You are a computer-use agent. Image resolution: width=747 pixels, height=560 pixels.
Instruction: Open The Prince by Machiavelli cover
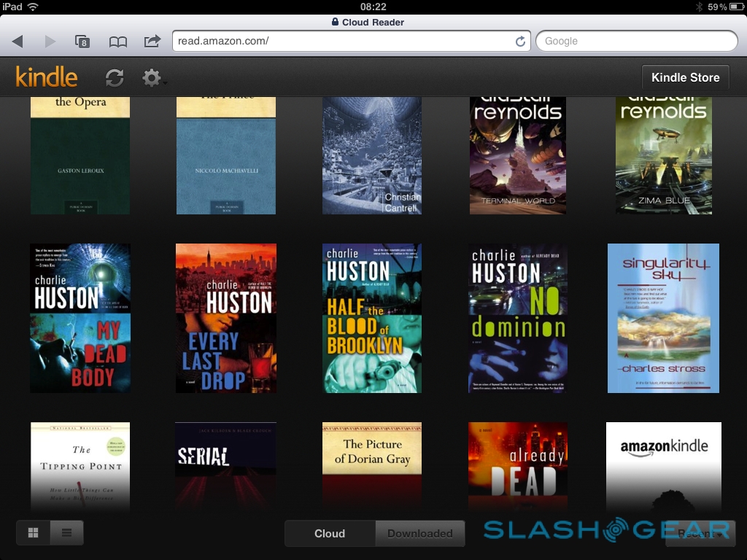pyautogui.click(x=226, y=156)
